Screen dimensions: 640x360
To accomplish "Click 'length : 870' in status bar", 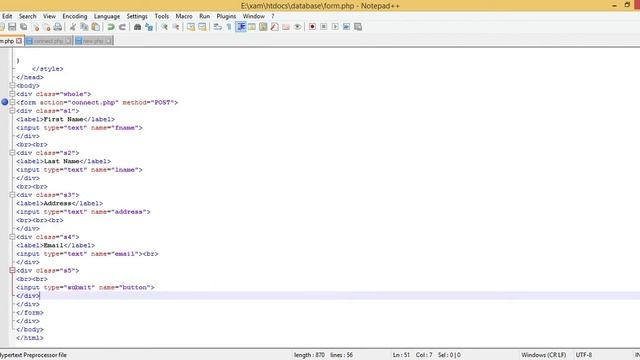I will pyautogui.click(x=309, y=355).
